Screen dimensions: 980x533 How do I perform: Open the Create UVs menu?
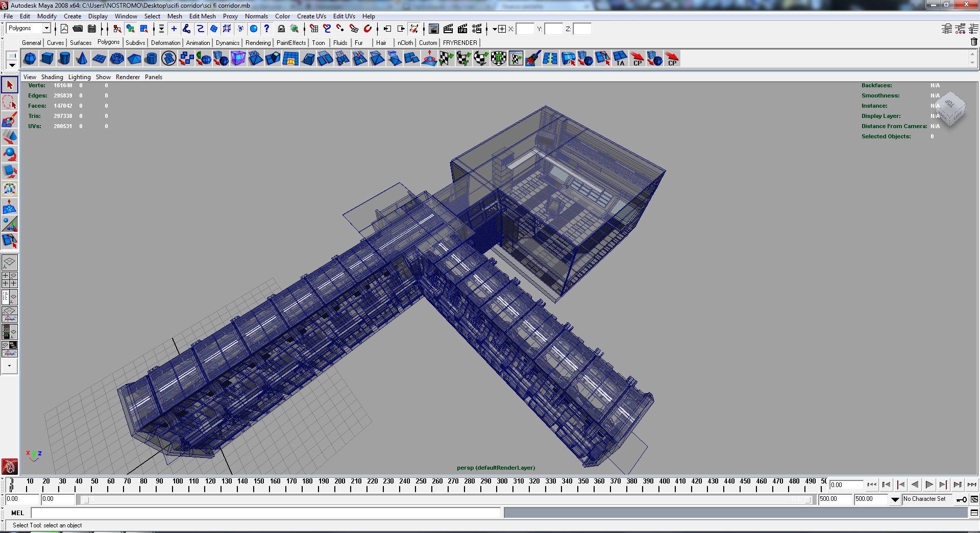[311, 16]
